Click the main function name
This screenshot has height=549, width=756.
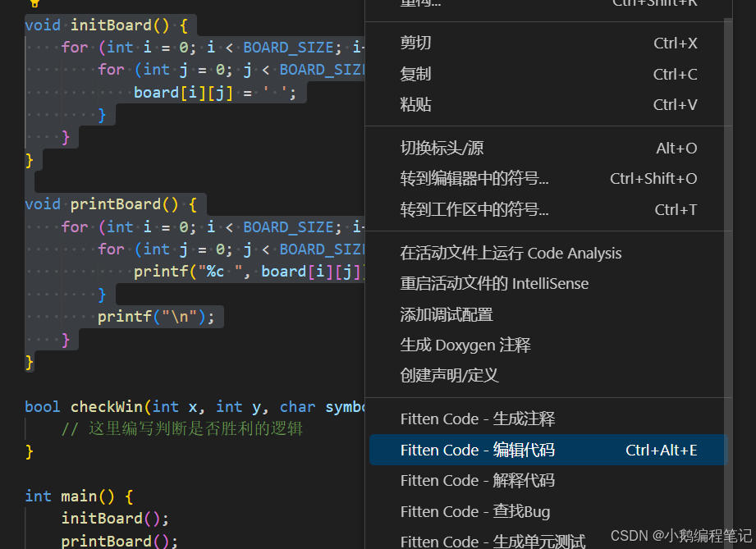pyautogui.click(x=79, y=496)
